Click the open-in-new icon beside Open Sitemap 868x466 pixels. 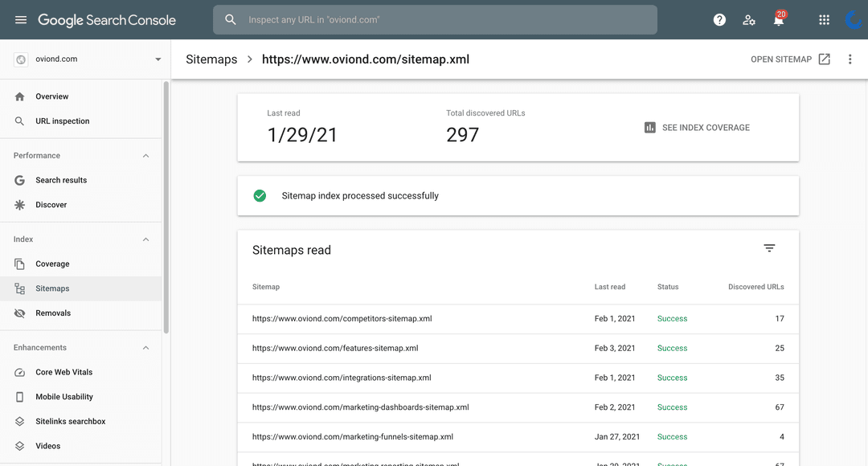[x=825, y=59]
